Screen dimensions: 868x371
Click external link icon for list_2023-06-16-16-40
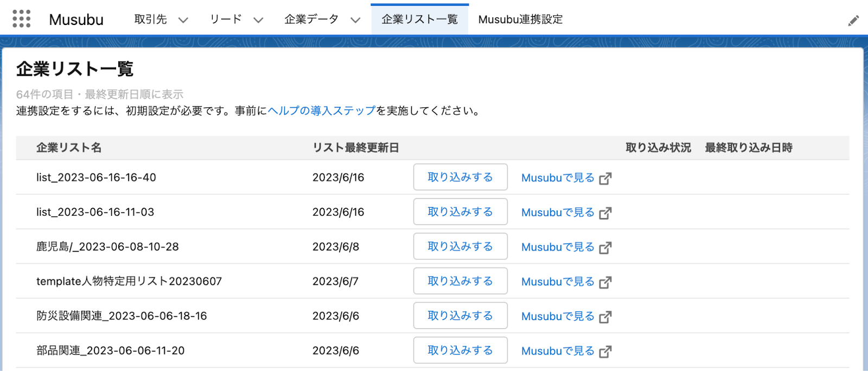pos(605,178)
